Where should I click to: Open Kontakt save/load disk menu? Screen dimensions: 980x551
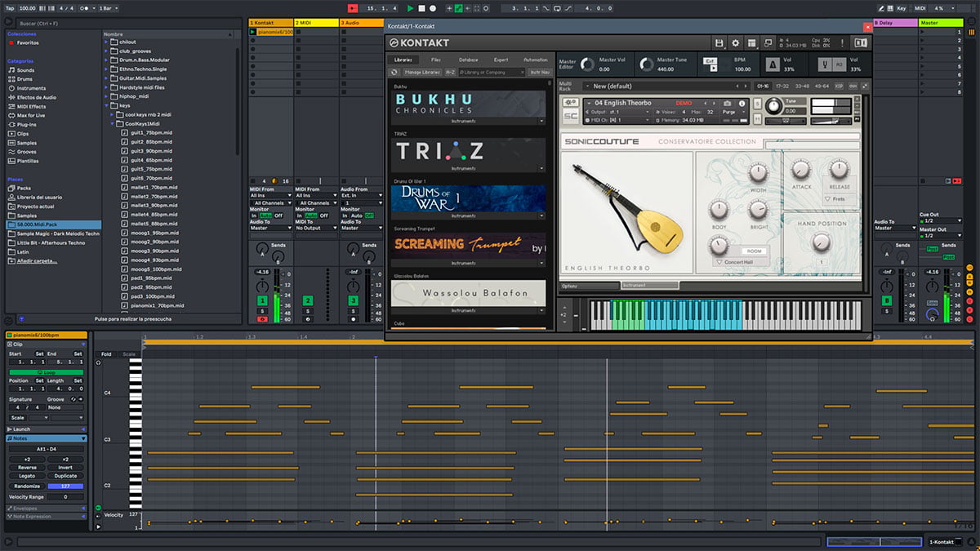click(719, 42)
